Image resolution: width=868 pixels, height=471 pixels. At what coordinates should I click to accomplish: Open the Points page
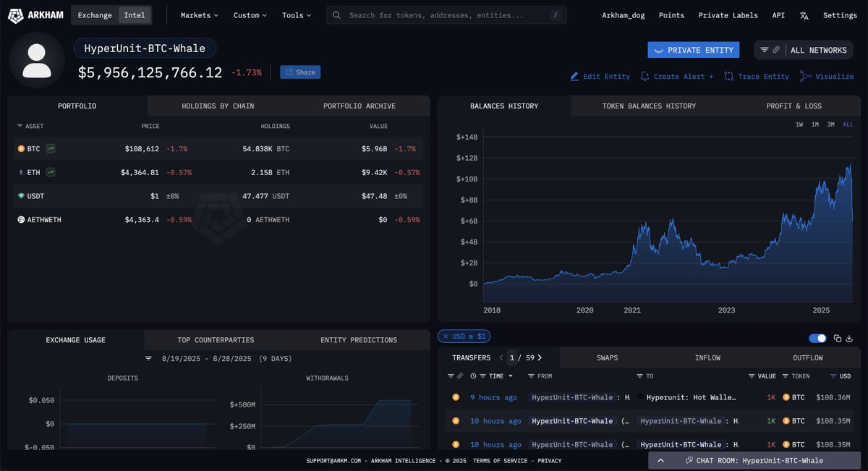(x=671, y=15)
